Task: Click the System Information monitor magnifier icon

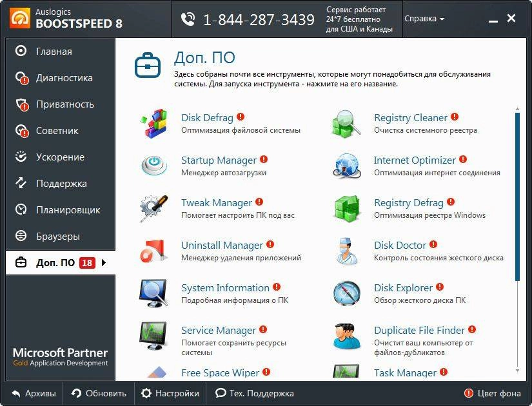Action: coord(154,293)
